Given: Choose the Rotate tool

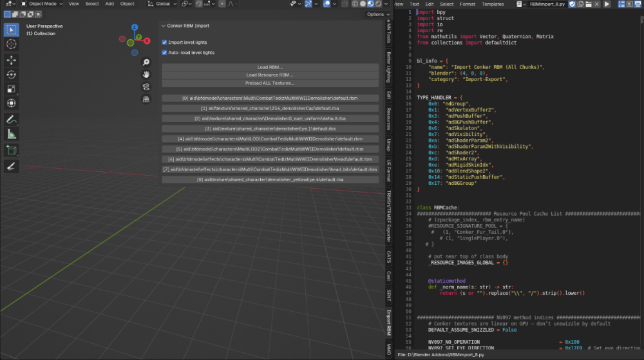Looking at the screenshot, I should (x=11, y=75).
